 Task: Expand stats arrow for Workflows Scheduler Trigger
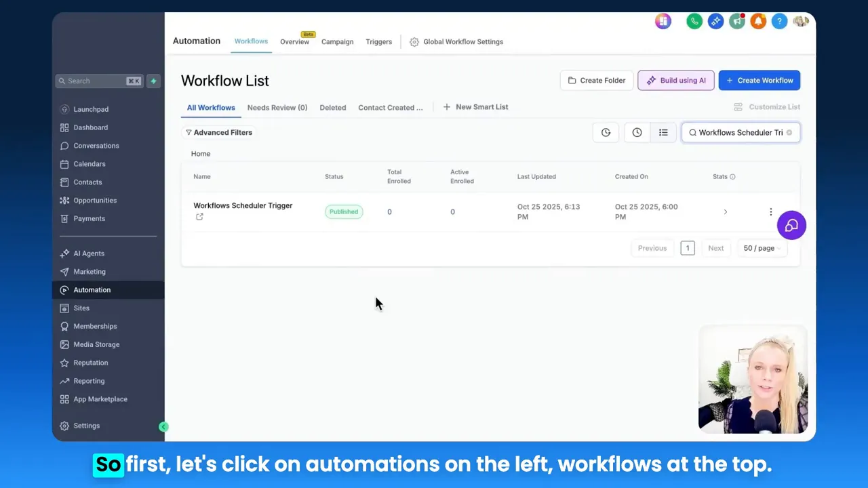tap(725, 212)
